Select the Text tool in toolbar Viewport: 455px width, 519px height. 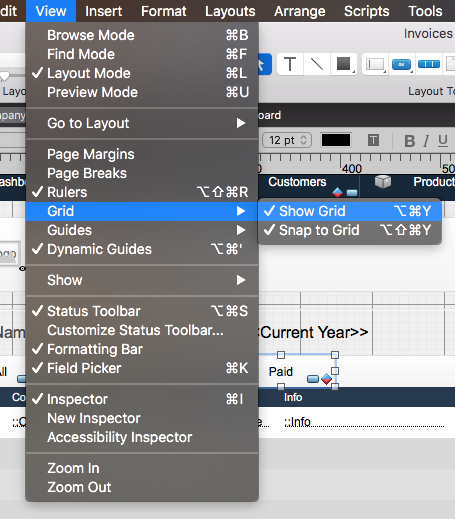click(290, 64)
